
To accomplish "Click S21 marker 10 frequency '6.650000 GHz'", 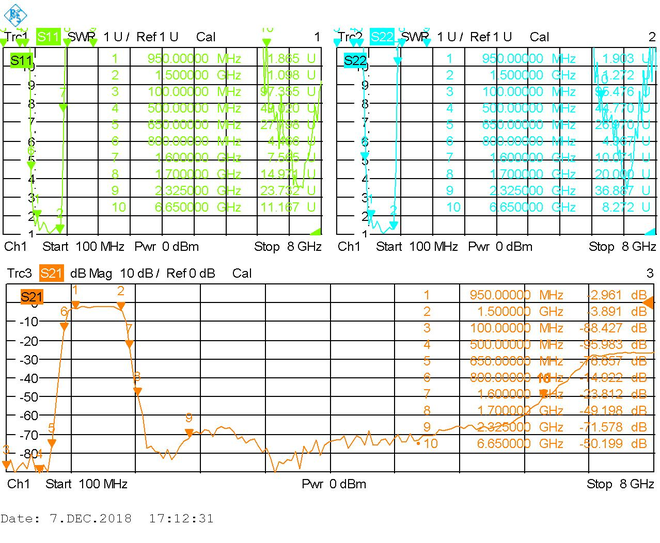I will [x=520, y=444].
